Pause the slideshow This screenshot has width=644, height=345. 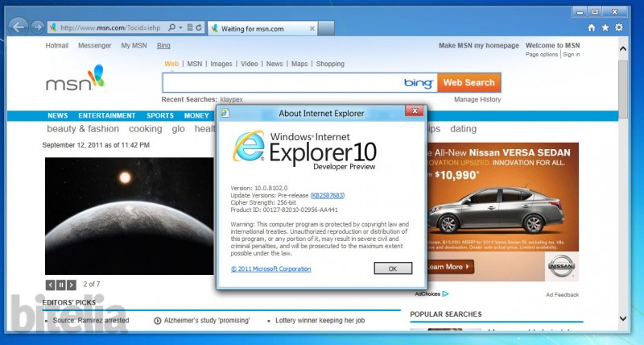[x=61, y=285]
